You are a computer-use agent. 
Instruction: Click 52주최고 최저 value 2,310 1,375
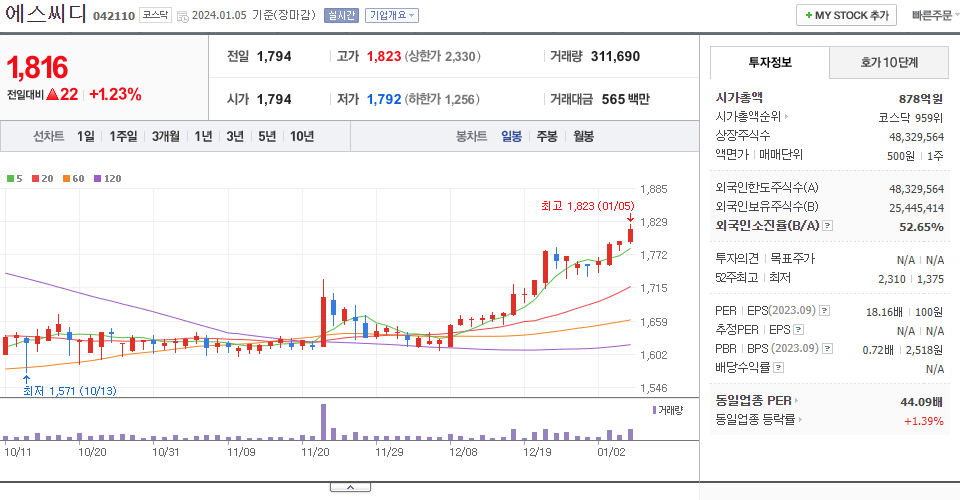pyautogui.click(x=911, y=278)
